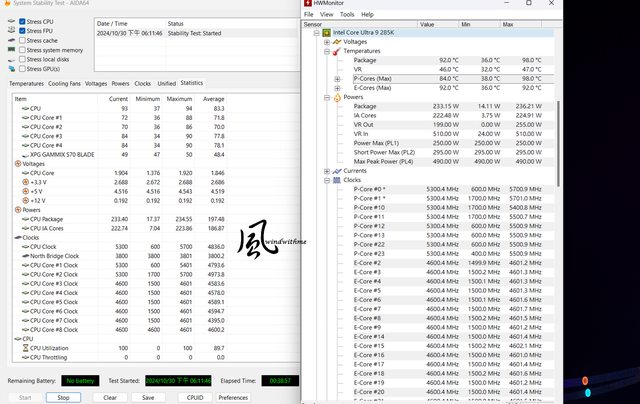Image resolution: width=640 pixels, height=404 pixels.
Task: Open the Tools menu in HWMonitor
Action: tap(346, 14)
